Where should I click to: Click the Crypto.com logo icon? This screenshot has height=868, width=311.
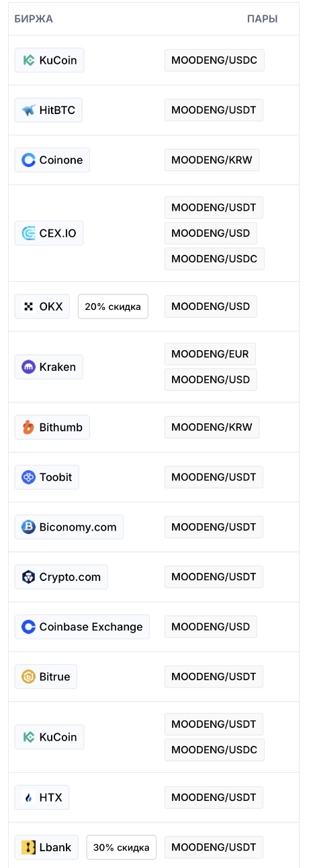[x=28, y=577]
